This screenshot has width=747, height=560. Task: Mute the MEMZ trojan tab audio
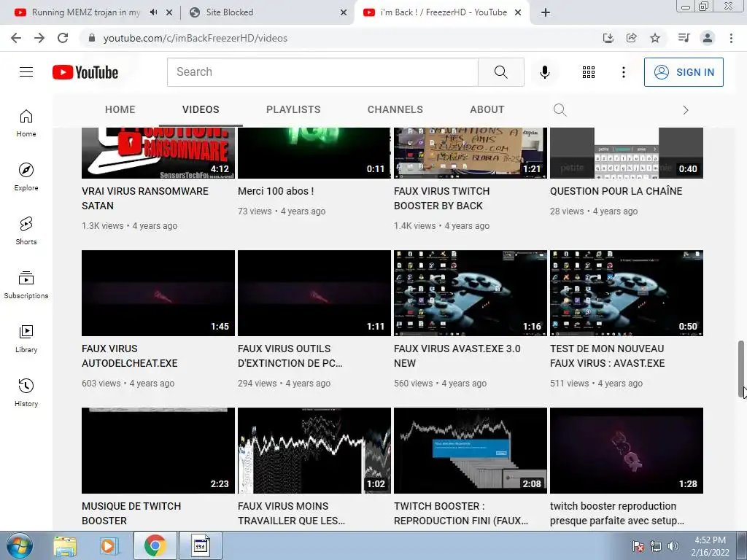click(x=153, y=12)
